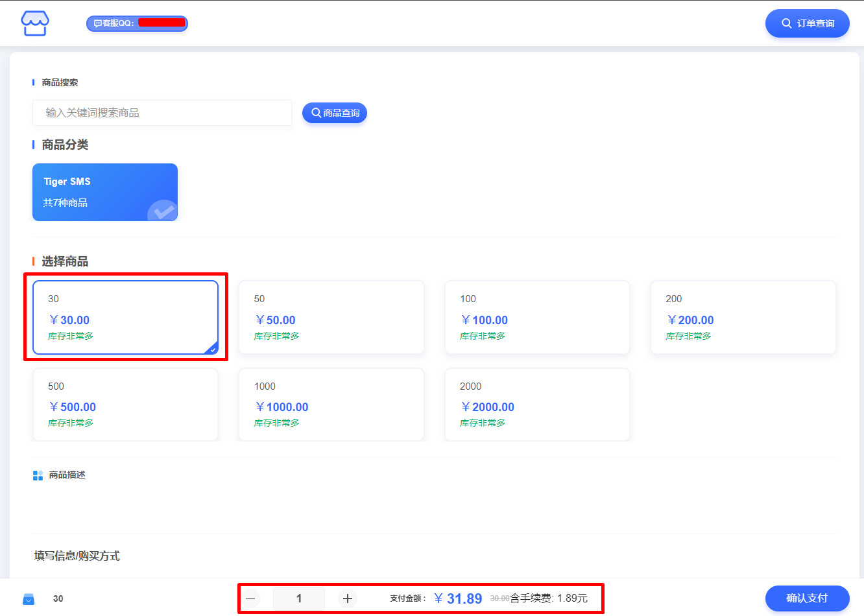Click the ￥31.89 payment amount
Viewport: 864px width, 616px height.
[458, 598]
